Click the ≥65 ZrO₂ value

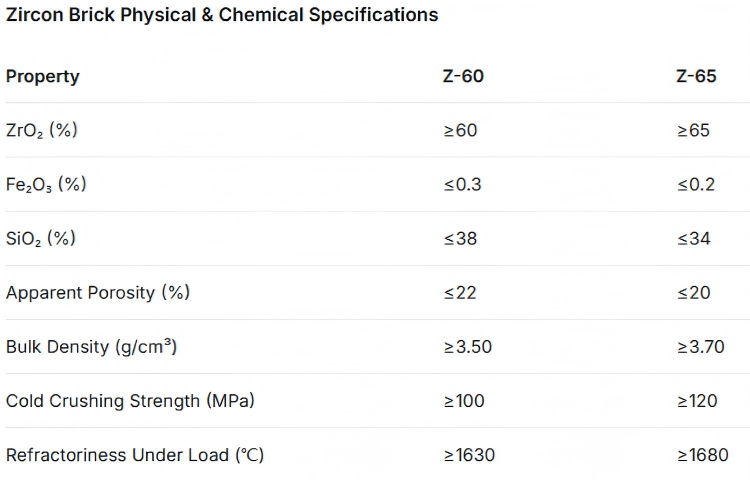click(693, 130)
